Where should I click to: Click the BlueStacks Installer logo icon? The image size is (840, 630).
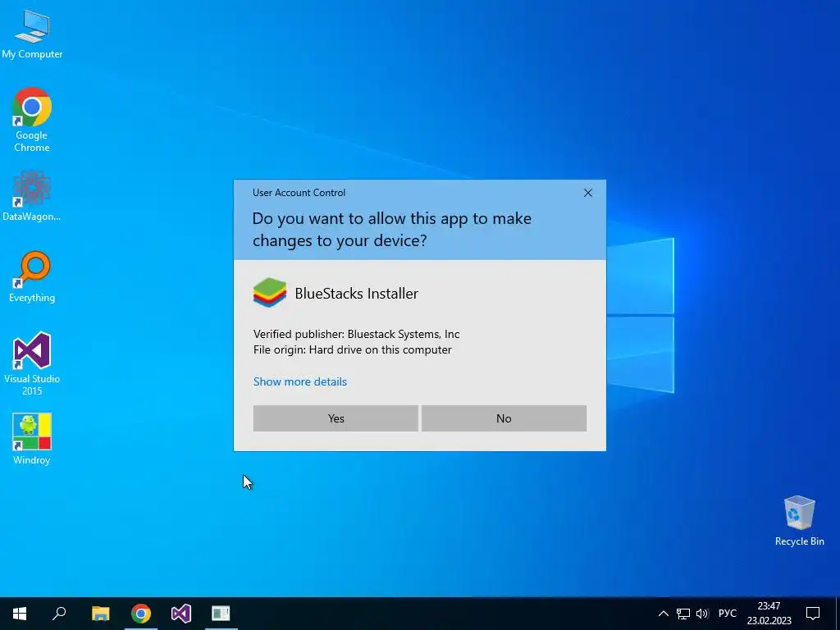[x=270, y=293]
